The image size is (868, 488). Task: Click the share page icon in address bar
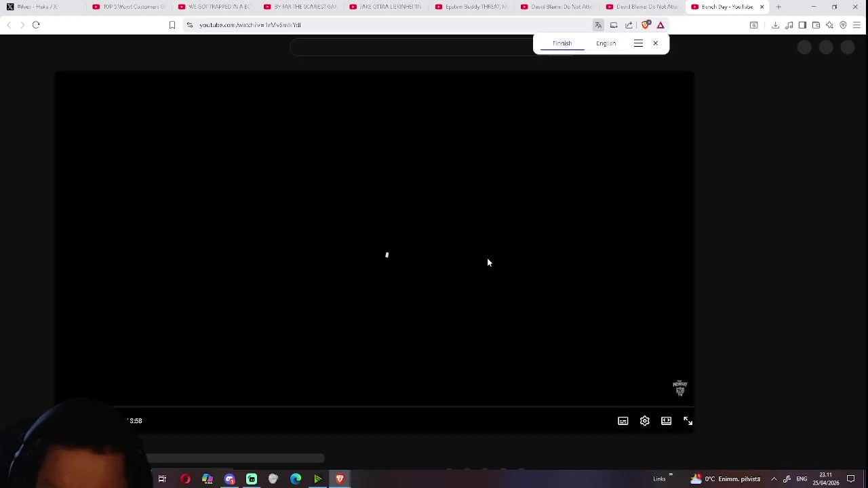[x=629, y=25]
